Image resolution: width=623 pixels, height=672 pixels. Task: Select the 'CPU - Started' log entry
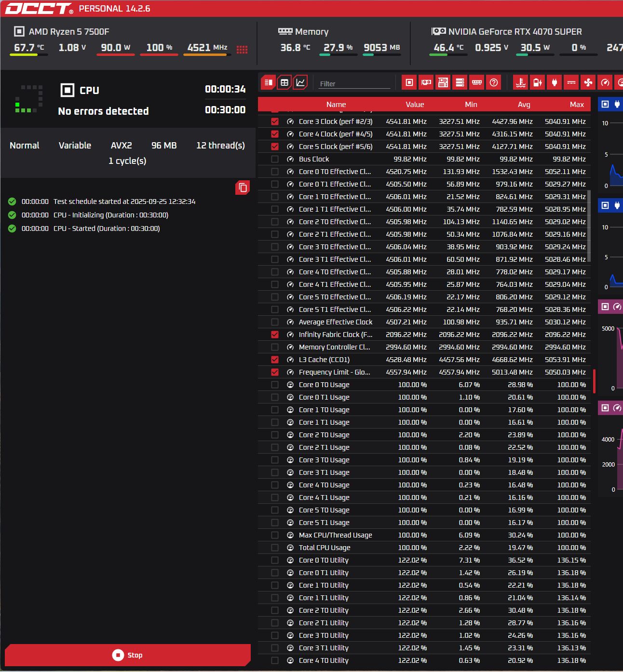tap(107, 228)
